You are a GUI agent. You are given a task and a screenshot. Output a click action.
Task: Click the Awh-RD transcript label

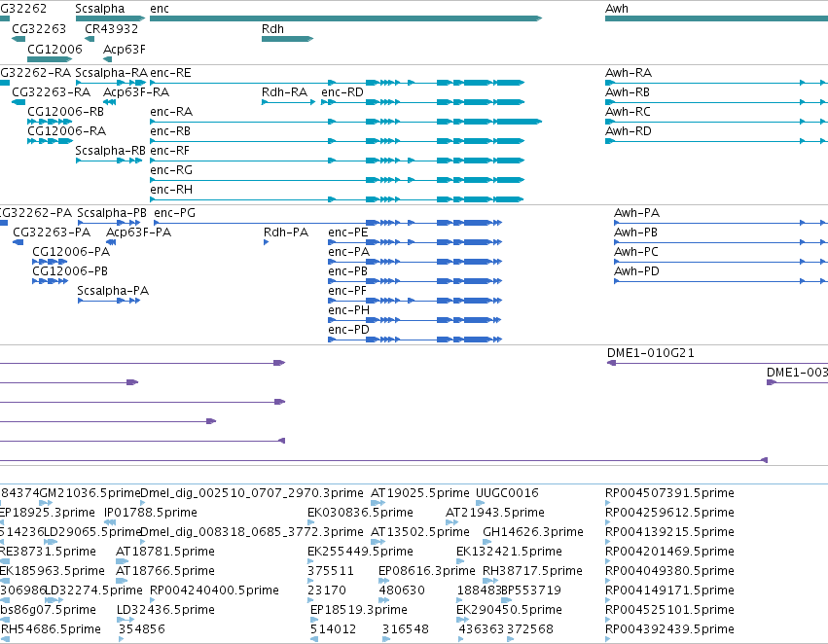point(629,131)
